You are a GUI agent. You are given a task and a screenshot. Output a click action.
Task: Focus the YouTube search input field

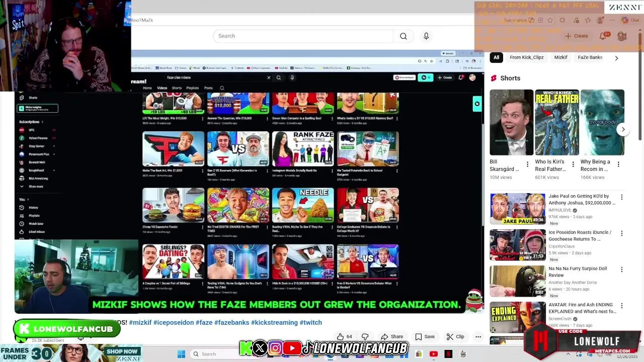click(x=303, y=36)
